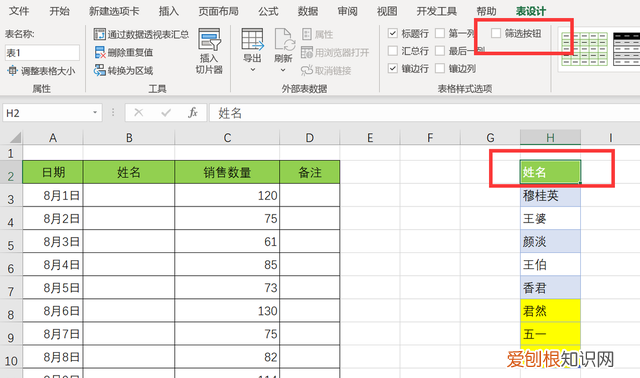Select column H header
The height and width of the screenshot is (378, 640).
point(550,138)
